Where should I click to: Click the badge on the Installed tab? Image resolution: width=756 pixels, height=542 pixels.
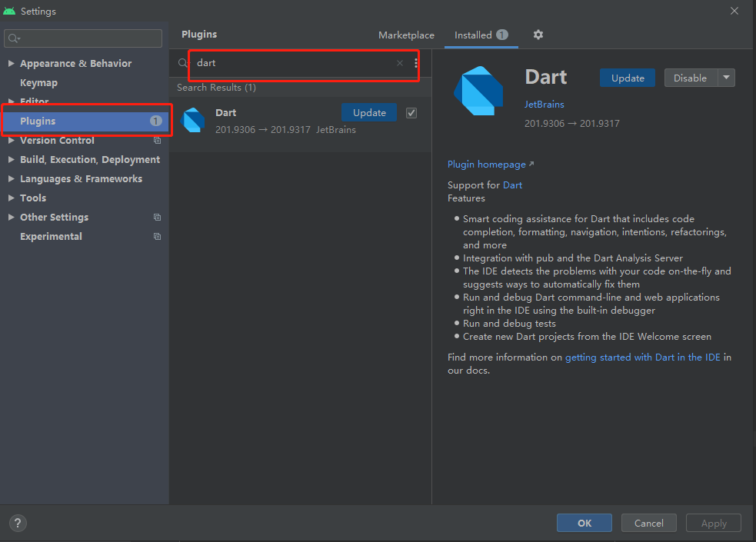(502, 35)
